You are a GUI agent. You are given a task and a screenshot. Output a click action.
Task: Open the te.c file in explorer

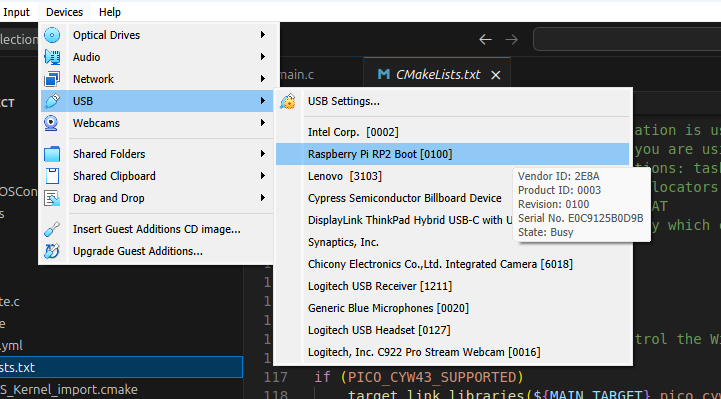(x=10, y=302)
